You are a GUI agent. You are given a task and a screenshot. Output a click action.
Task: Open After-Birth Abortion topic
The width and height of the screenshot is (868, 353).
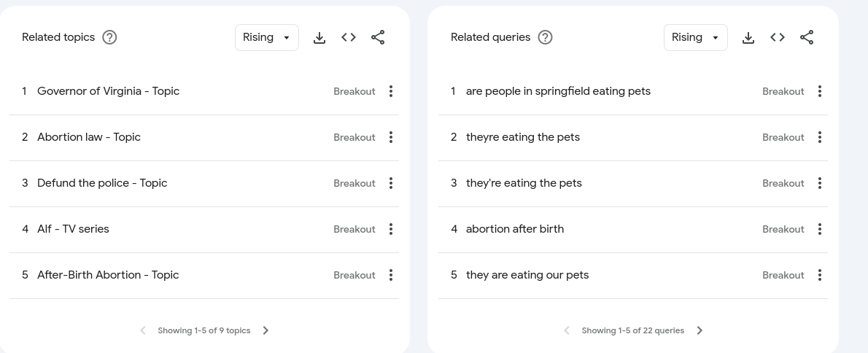(x=108, y=275)
